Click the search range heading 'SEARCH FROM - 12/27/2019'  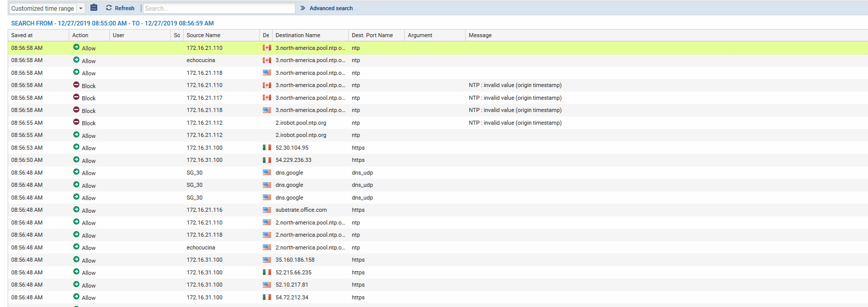(x=112, y=23)
